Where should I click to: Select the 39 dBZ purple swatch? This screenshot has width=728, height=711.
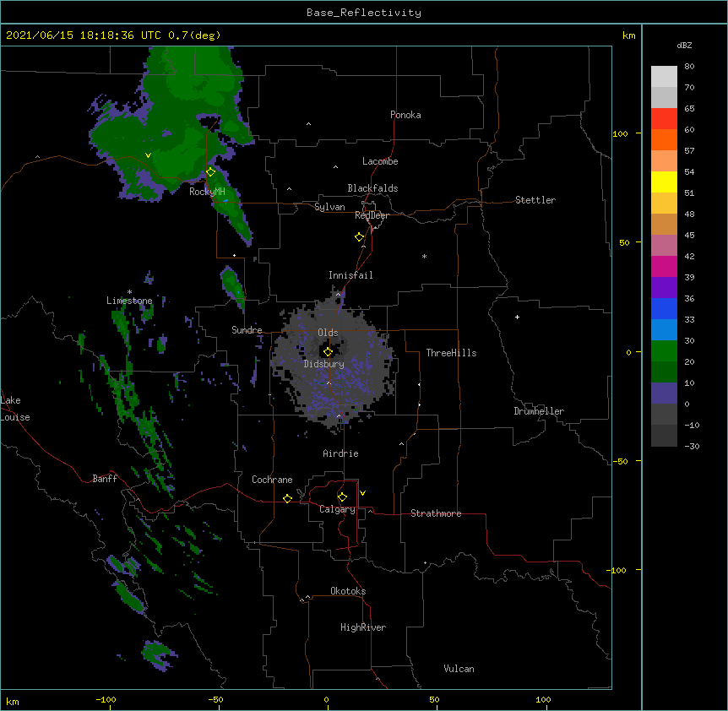click(664, 287)
